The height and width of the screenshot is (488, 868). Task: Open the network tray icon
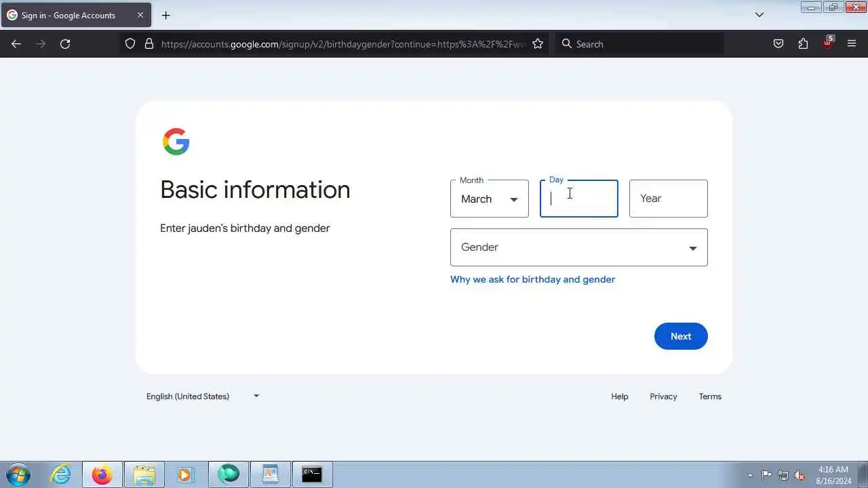783,475
